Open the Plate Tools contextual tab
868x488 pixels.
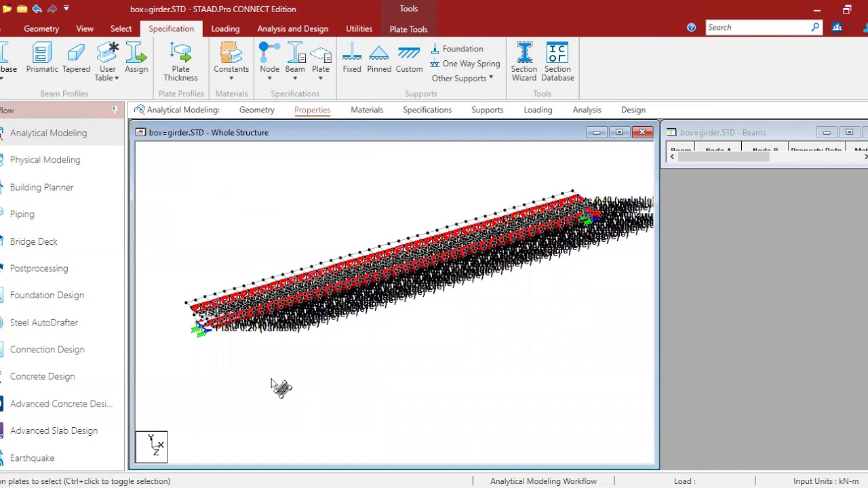pos(408,29)
